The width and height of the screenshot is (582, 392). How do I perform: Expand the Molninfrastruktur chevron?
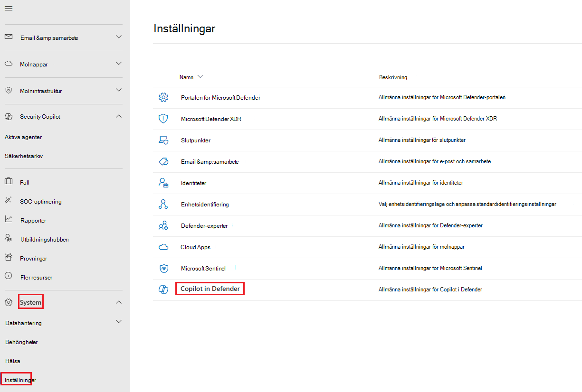tap(119, 90)
